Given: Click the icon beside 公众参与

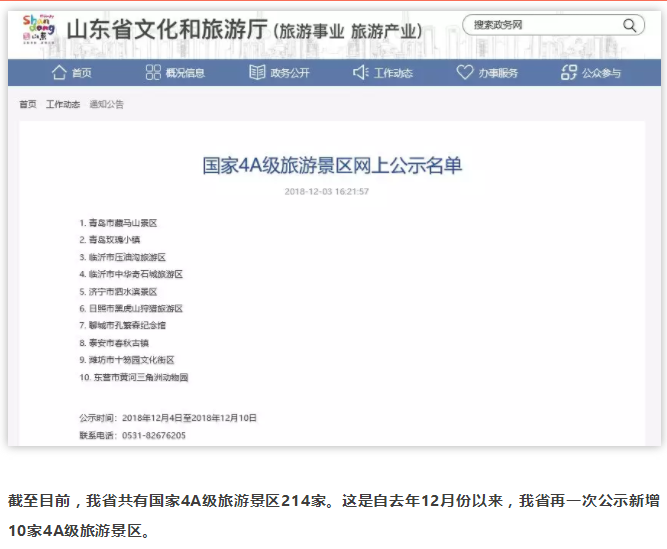Looking at the screenshot, I should (x=569, y=73).
